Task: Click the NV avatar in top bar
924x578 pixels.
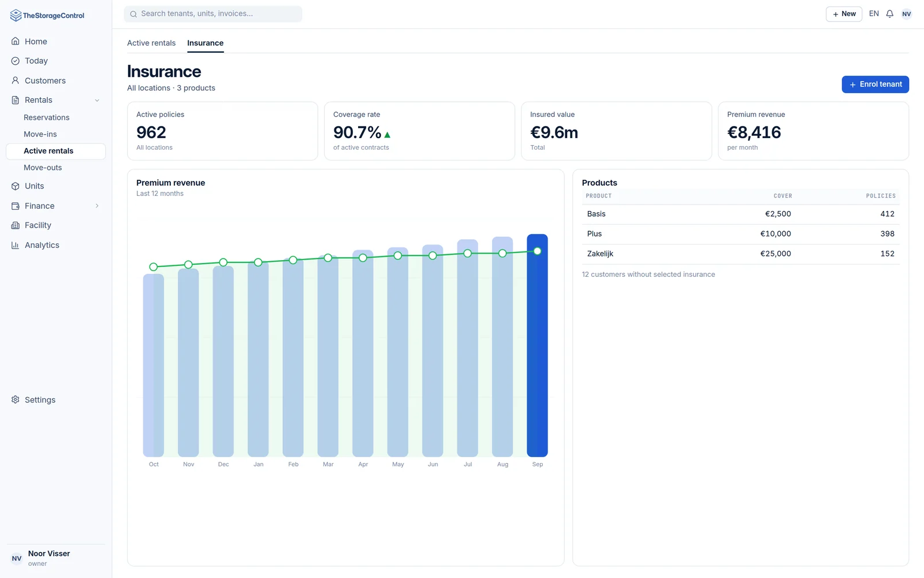Action: [x=907, y=14]
